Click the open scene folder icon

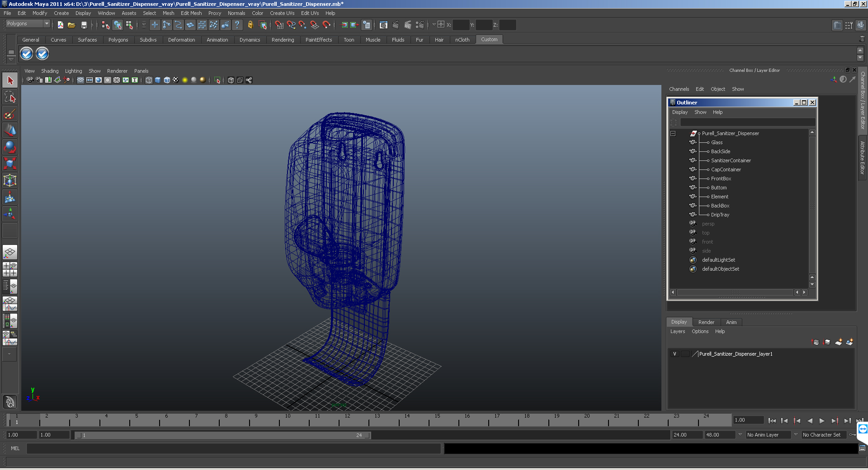(71, 25)
